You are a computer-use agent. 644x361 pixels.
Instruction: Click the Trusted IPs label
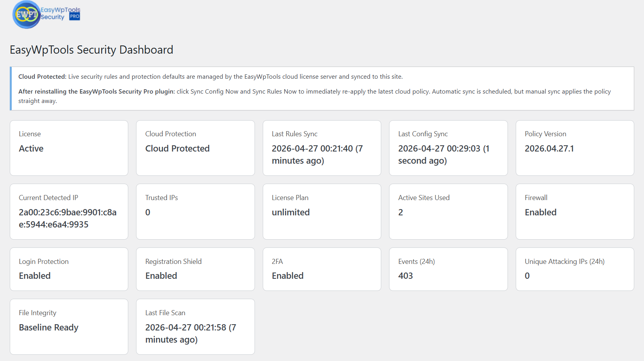click(x=161, y=198)
